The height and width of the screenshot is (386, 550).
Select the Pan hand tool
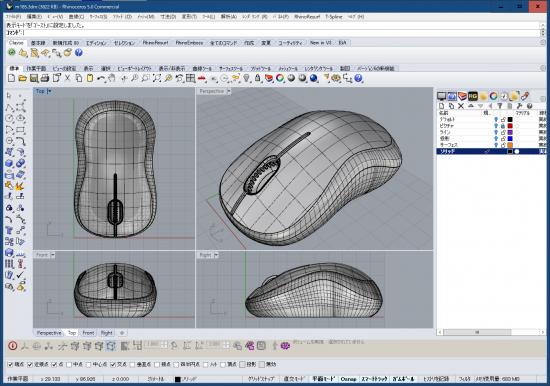(112, 78)
